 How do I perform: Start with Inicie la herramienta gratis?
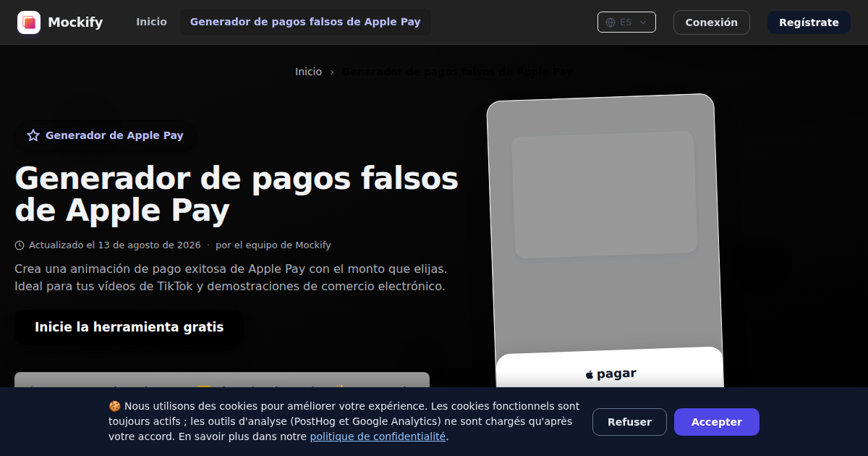click(129, 327)
